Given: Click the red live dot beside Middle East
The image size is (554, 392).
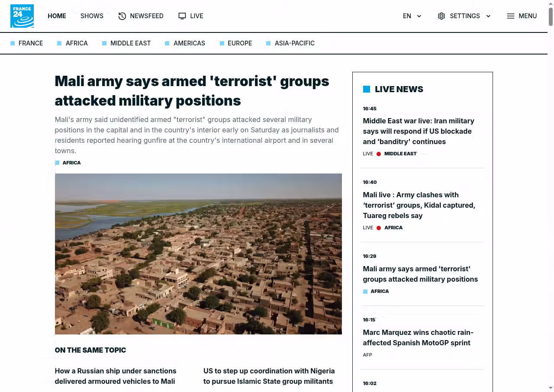Looking at the screenshot, I should (379, 154).
